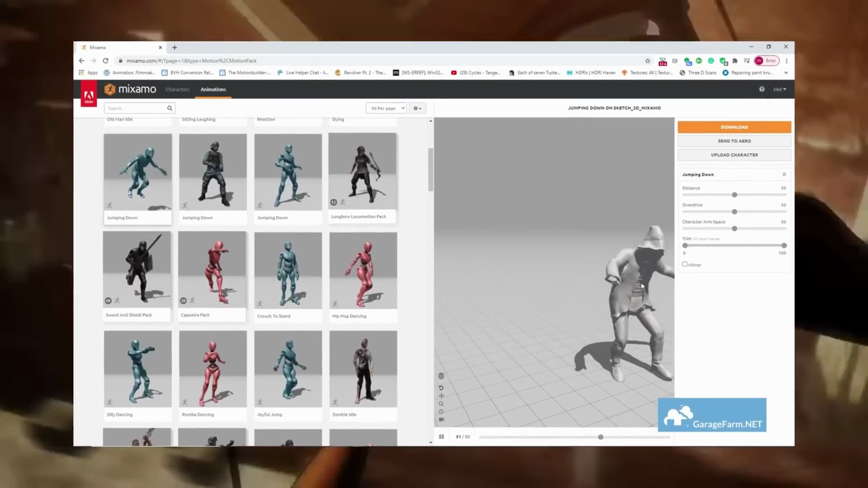Viewport: 868px width, 488px height.
Task: Select the Hip Hop Dancing animation thumbnail
Action: 363,270
